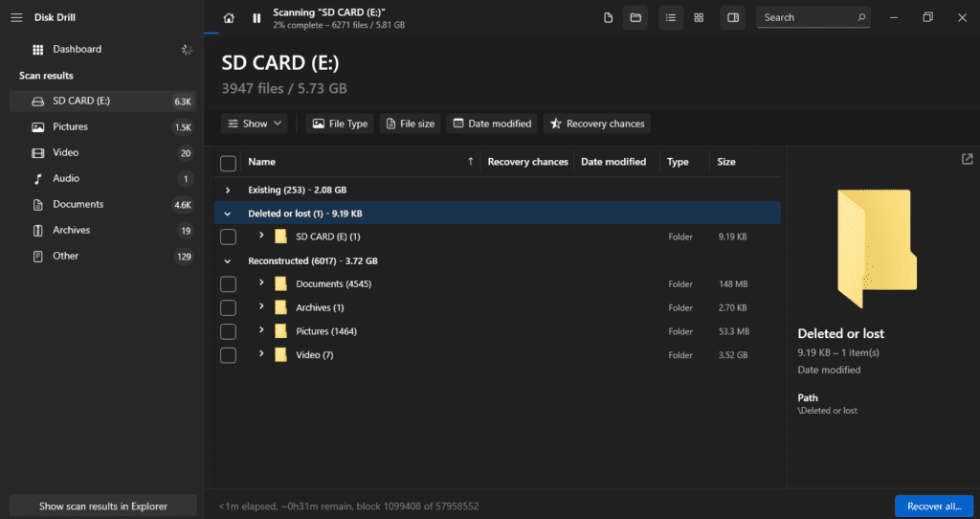Switch to list view icon
980x519 pixels.
click(x=671, y=17)
